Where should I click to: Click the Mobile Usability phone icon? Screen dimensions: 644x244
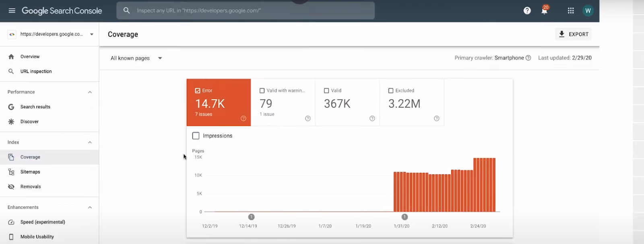tap(11, 237)
